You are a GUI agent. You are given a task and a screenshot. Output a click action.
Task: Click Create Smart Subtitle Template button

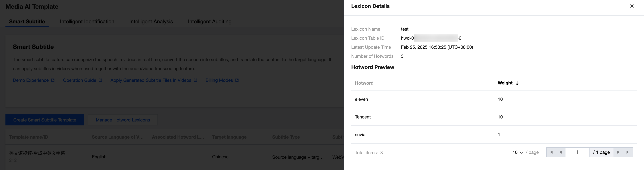tap(45, 120)
